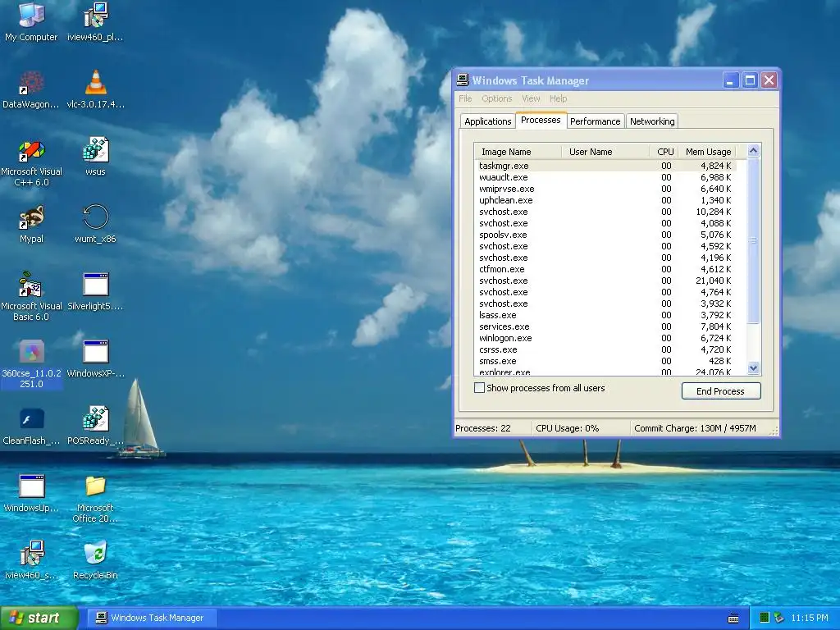The height and width of the screenshot is (630, 840).
Task: Click the 11:15 PM system clock
Action: click(810, 619)
